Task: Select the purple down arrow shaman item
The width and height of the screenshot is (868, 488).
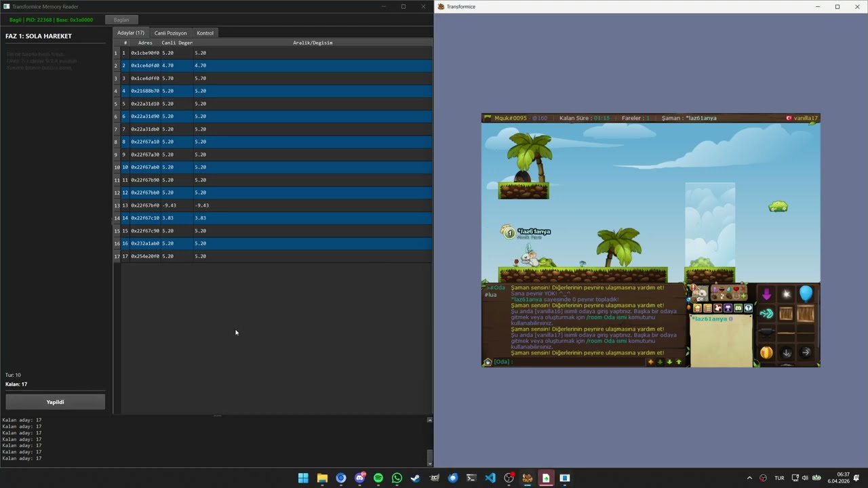Action: click(767, 293)
